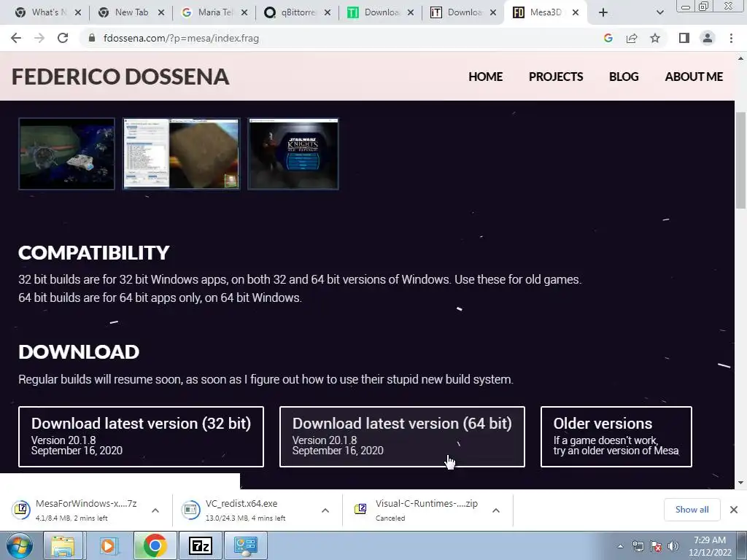The width and height of the screenshot is (747, 560).
Task: Click the network tray icon
Action: tap(638, 546)
